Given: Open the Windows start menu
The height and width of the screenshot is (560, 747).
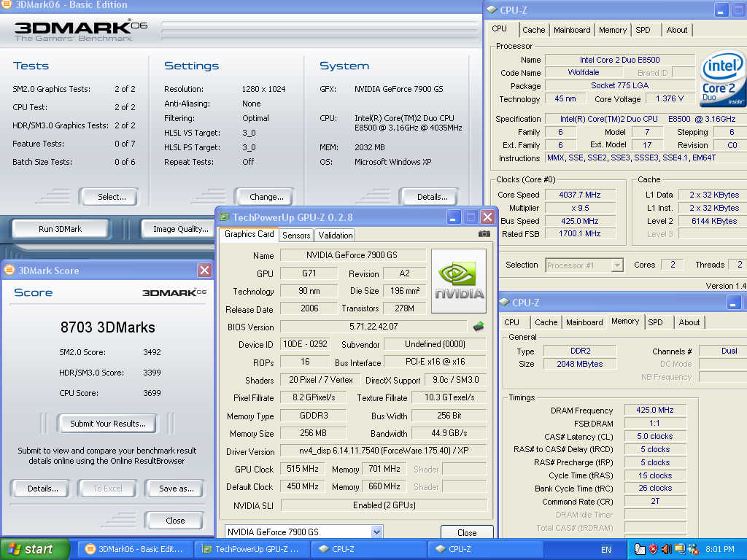Looking at the screenshot, I should (34, 549).
